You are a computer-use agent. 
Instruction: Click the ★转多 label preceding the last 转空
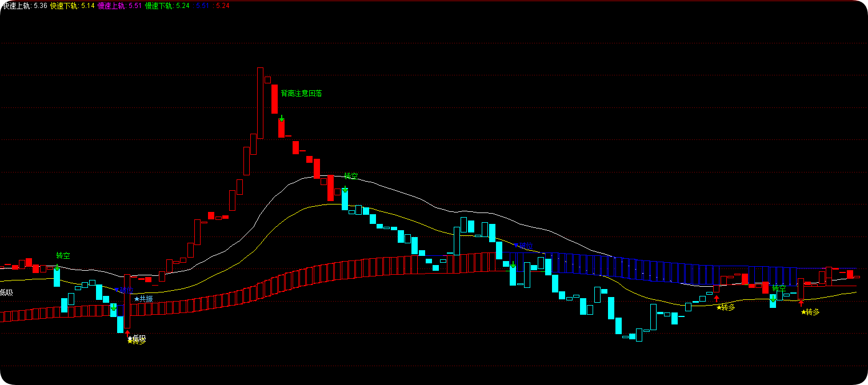point(726,307)
